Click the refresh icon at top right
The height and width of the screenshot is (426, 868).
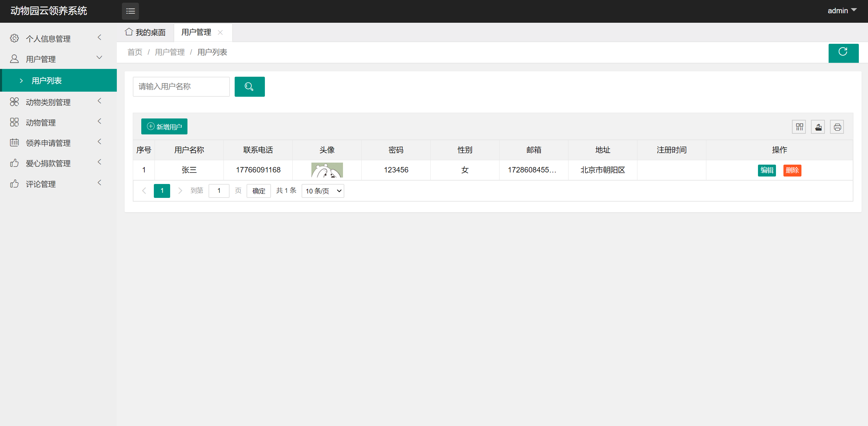click(x=844, y=53)
